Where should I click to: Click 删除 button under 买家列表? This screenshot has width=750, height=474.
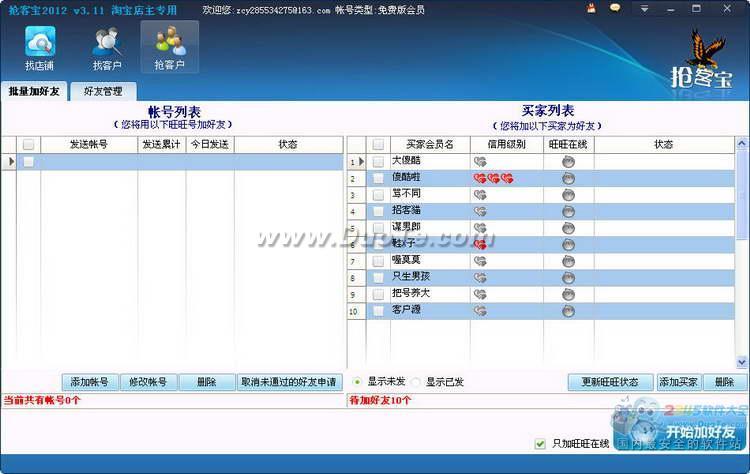(725, 382)
